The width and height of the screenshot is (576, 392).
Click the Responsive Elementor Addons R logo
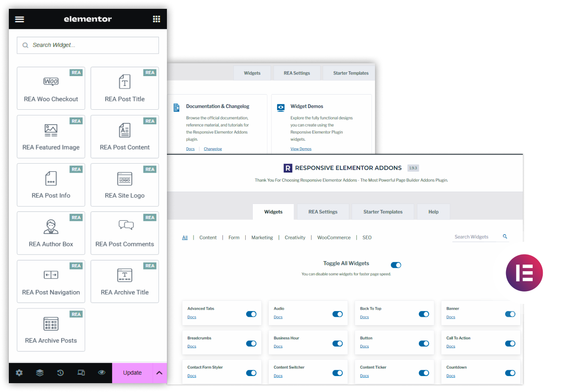tap(288, 168)
